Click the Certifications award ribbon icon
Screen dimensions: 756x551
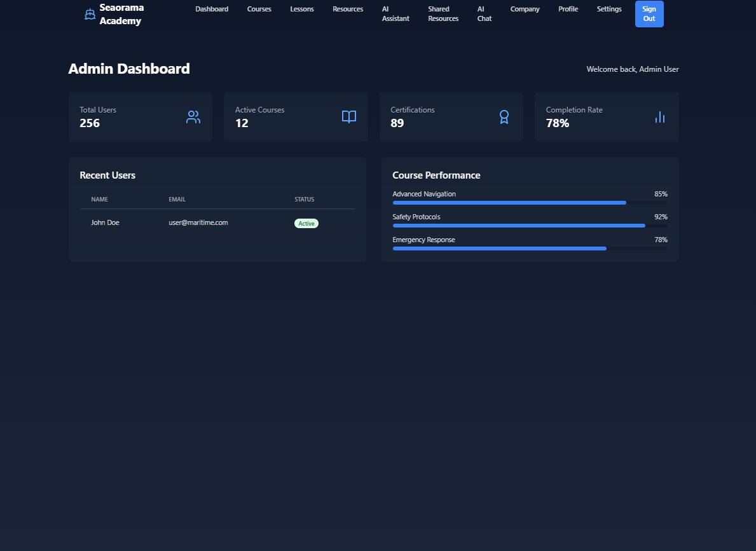pos(504,117)
